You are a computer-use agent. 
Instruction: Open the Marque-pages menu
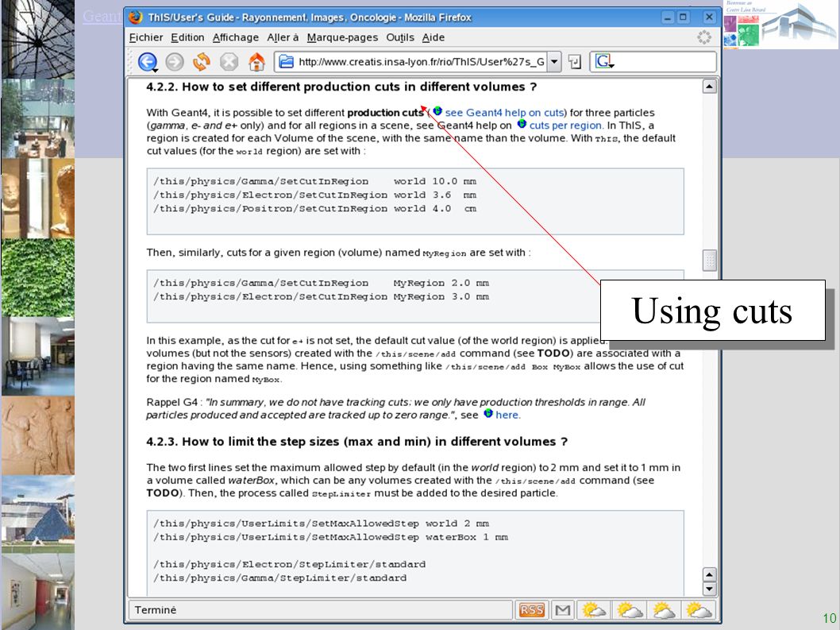[x=342, y=37]
